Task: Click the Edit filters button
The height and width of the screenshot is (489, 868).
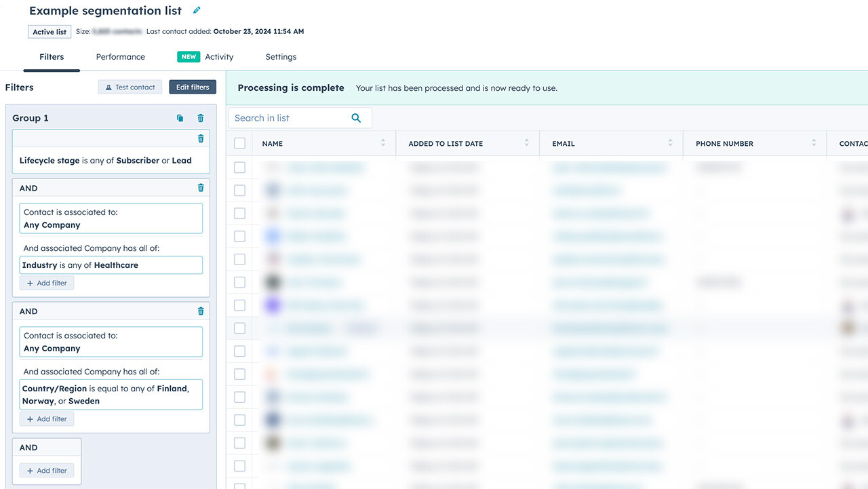Action: pos(192,87)
